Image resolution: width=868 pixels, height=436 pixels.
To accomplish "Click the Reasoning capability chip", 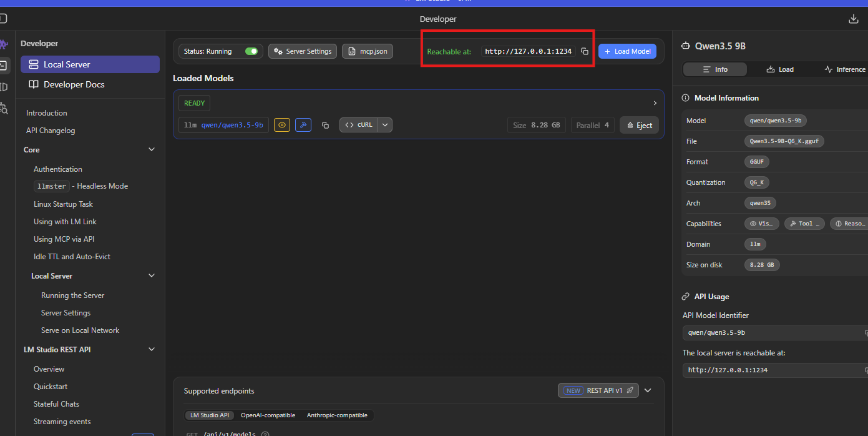I will pyautogui.click(x=849, y=224).
